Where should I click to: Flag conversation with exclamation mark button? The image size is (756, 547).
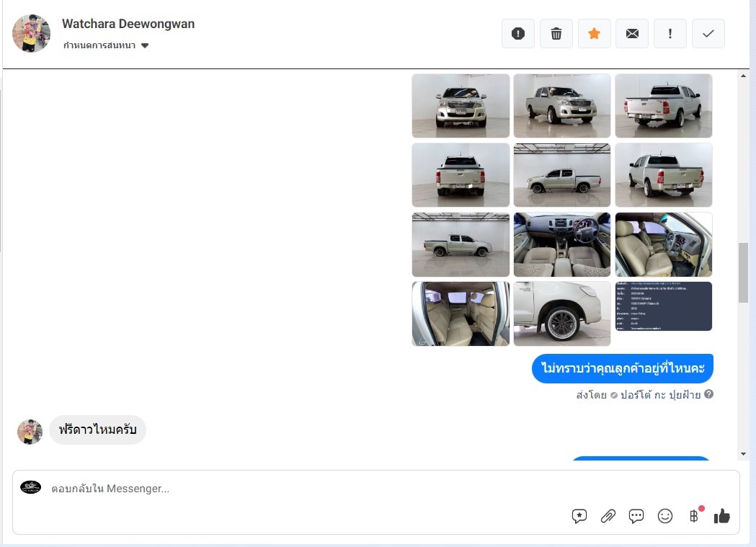click(670, 34)
